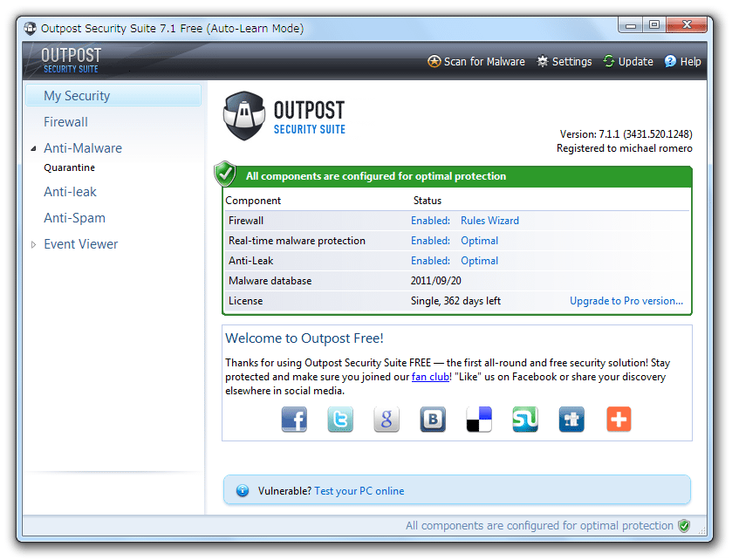Screen dimensions: 732x560
Task: Open Quarantine under Anti-Malware
Action: [70, 167]
